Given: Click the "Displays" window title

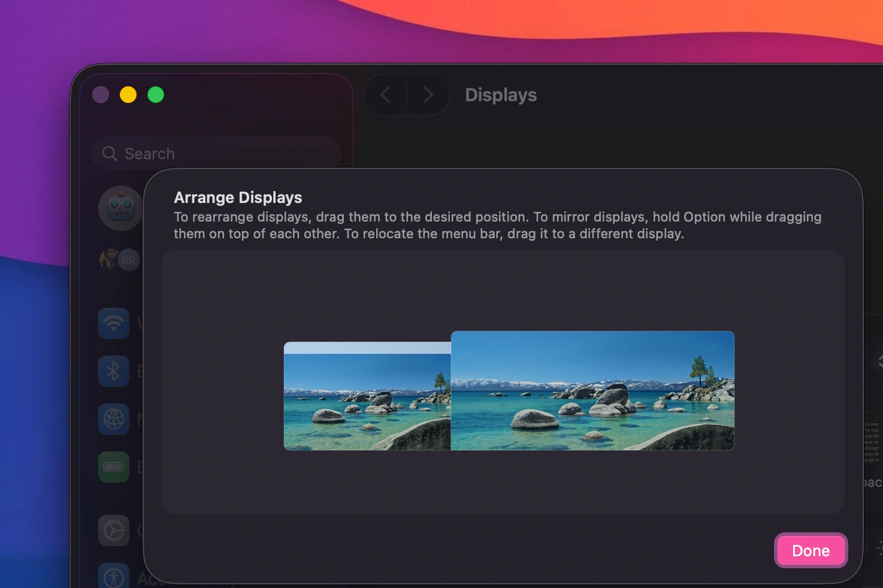Looking at the screenshot, I should click(501, 95).
